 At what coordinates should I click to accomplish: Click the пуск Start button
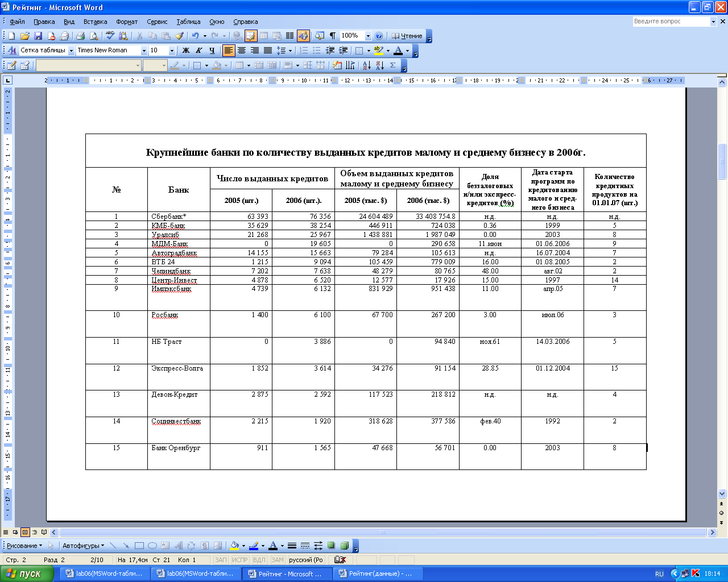(27, 573)
